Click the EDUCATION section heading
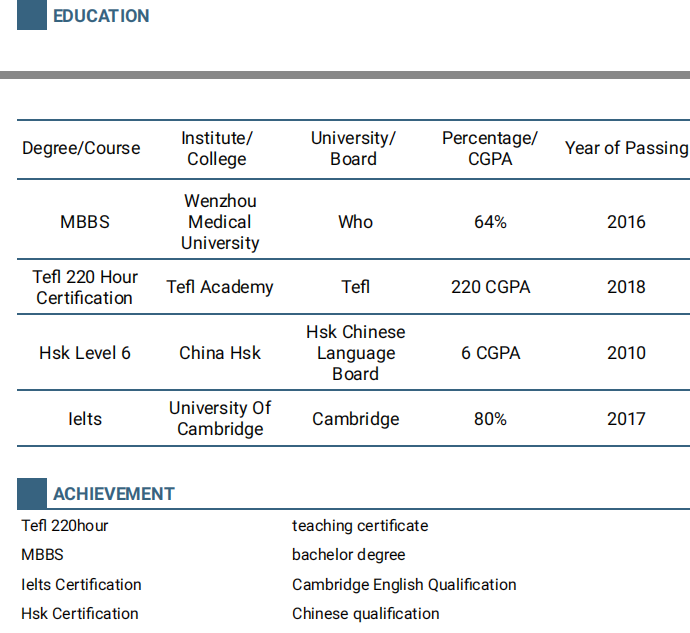Image resolution: width=690 pixels, height=633 pixels. (101, 16)
